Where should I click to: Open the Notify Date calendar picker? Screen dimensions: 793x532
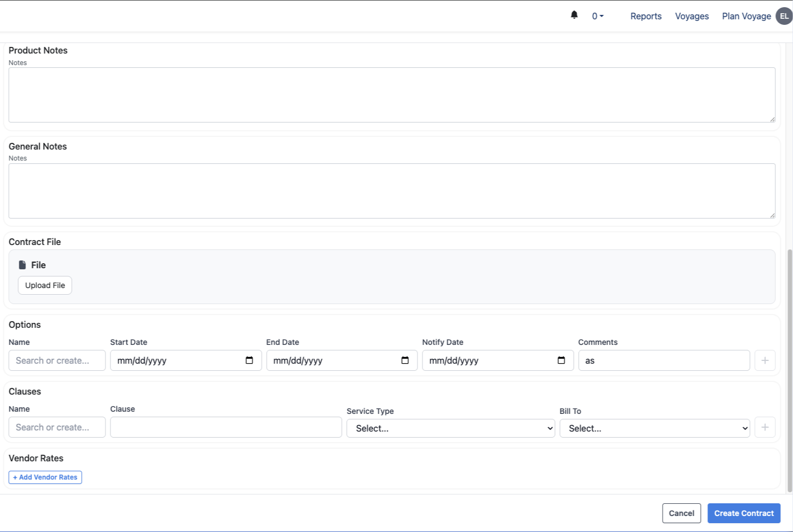pyautogui.click(x=561, y=360)
